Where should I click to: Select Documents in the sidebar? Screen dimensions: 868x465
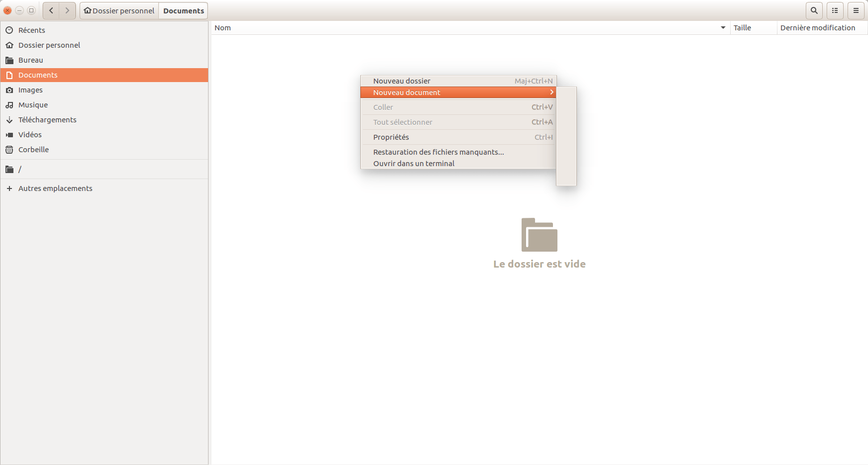point(104,75)
